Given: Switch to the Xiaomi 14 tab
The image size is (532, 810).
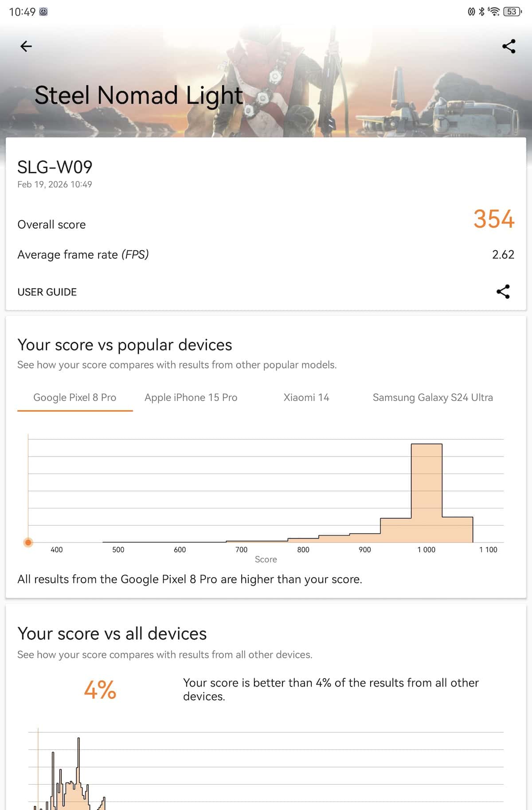Looking at the screenshot, I should (306, 397).
